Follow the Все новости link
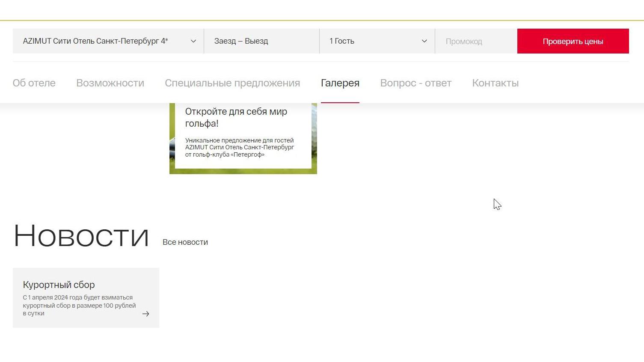The width and height of the screenshot is (644, 362). coord(185,242)
